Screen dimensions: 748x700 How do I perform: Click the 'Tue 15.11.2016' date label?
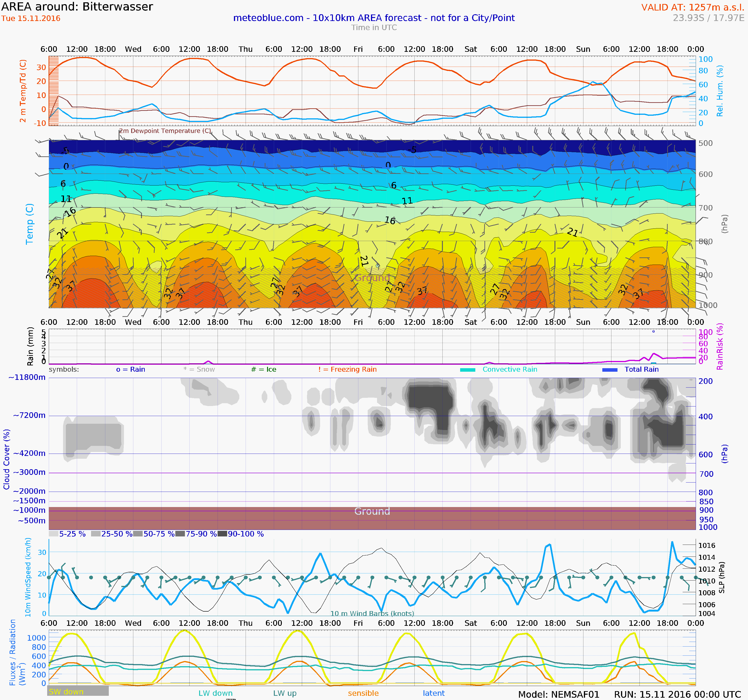(x=31, y=18)
